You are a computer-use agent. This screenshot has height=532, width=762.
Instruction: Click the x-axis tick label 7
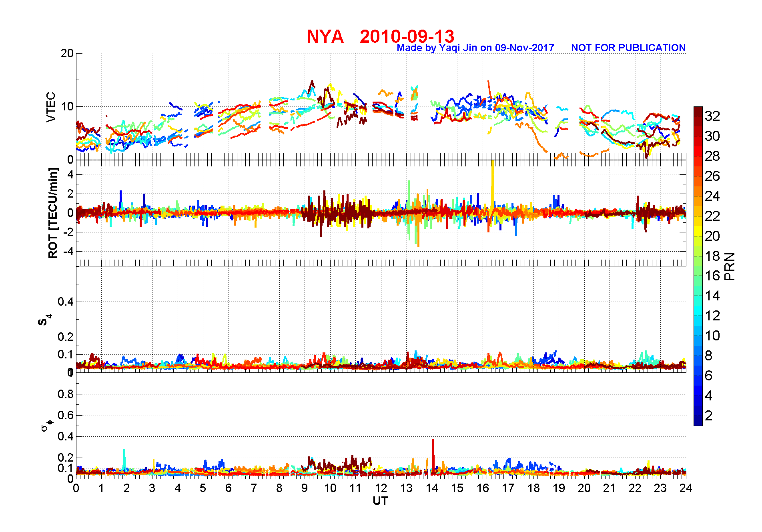254,488
